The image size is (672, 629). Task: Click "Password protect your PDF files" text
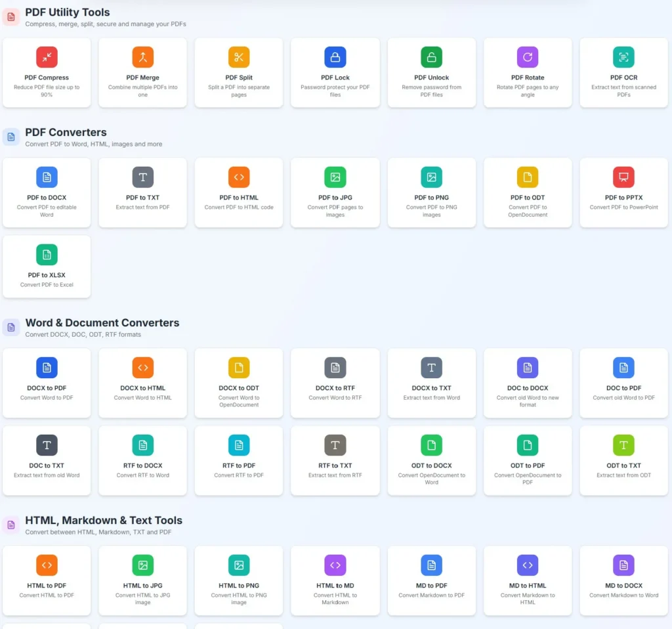click(335, 91)
